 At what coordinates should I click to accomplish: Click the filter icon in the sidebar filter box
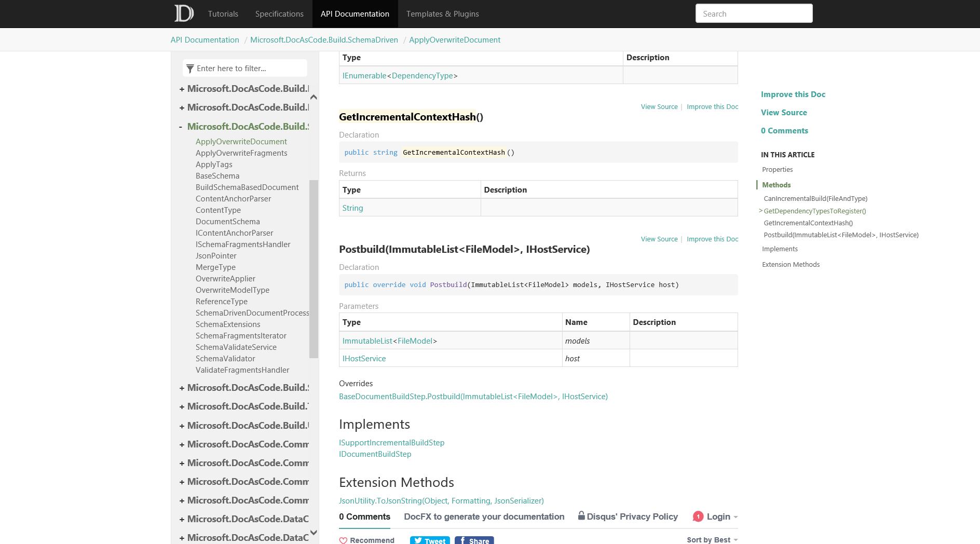(190, 68)
